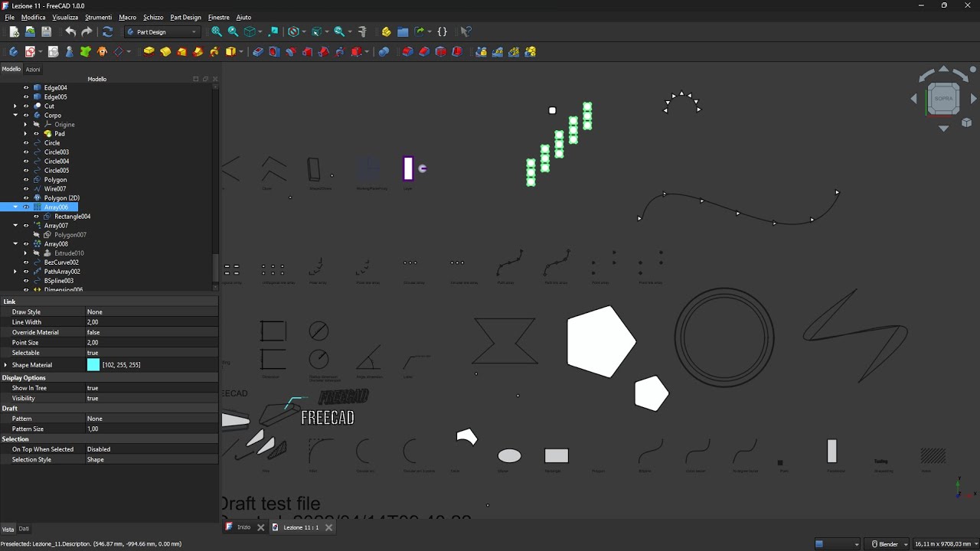
Task: Open the Modifica menu
Action: [33, 17]
